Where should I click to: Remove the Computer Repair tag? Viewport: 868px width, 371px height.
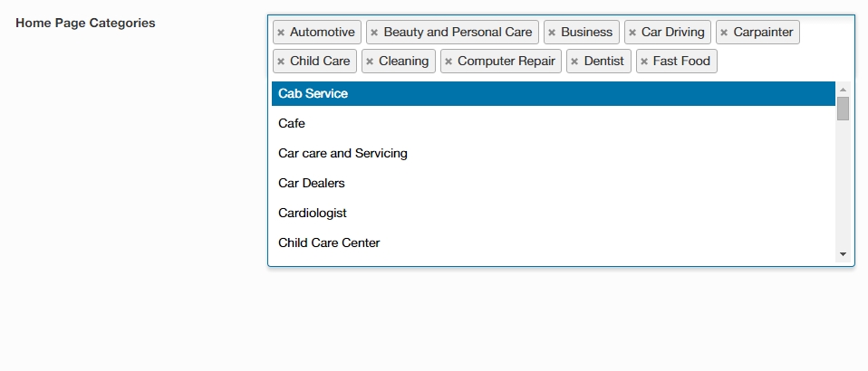coord(448,62)
